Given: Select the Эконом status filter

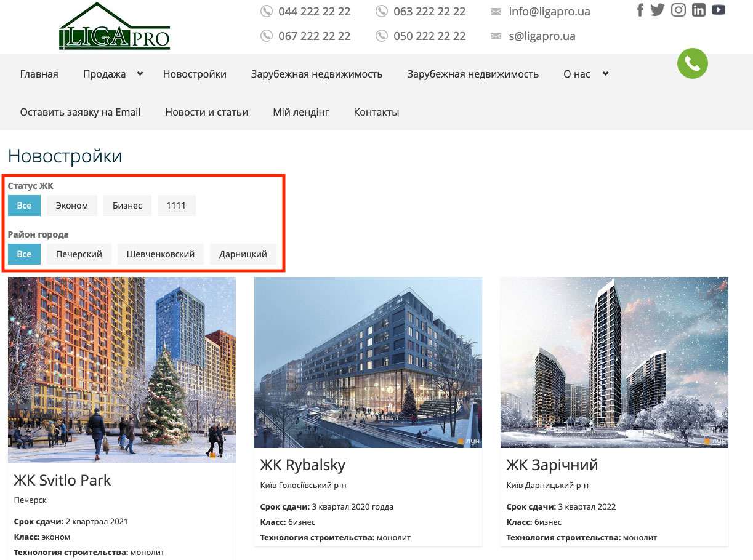Looking at the screenshot, I should tap(72, 206).
